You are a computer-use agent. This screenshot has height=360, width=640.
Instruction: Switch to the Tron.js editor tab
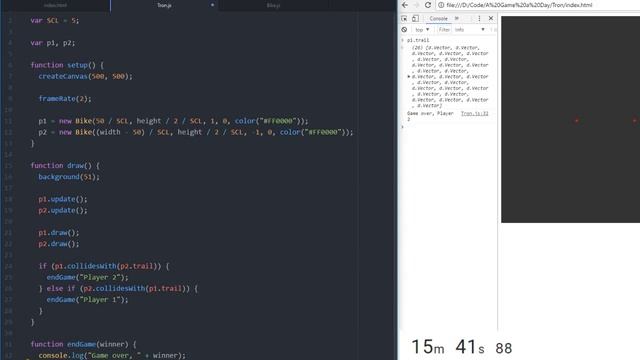[x=164, y=5]
